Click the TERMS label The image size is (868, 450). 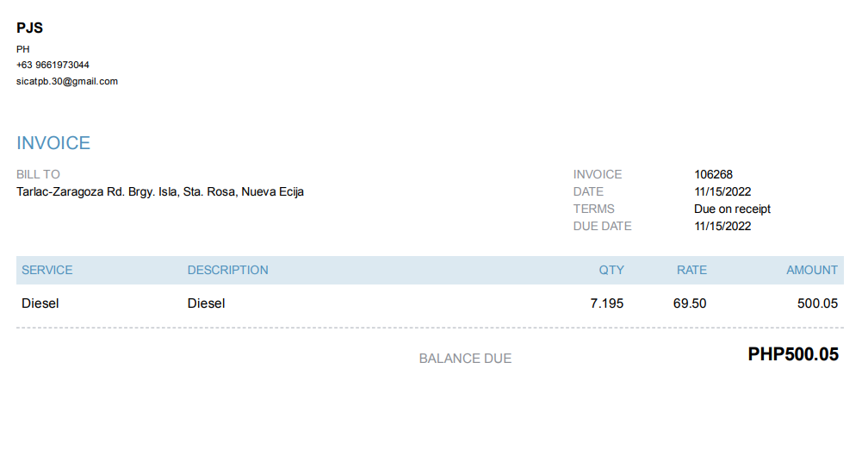point(593,209)
